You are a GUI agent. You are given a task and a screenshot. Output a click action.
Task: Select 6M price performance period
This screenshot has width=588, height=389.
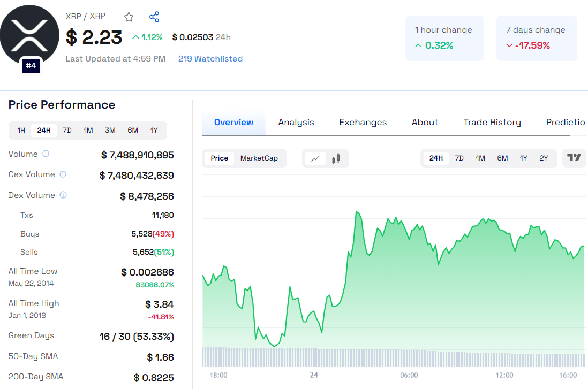coord(133,131)
